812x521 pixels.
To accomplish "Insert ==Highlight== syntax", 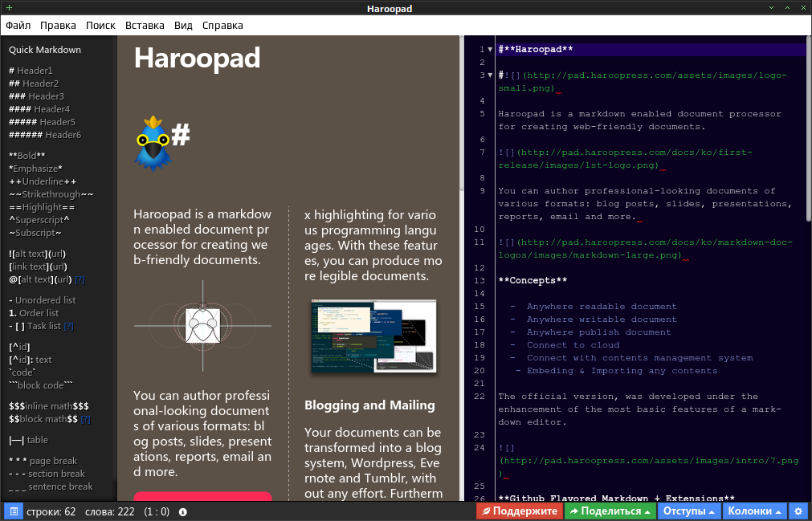I will (x=42, y=207).
